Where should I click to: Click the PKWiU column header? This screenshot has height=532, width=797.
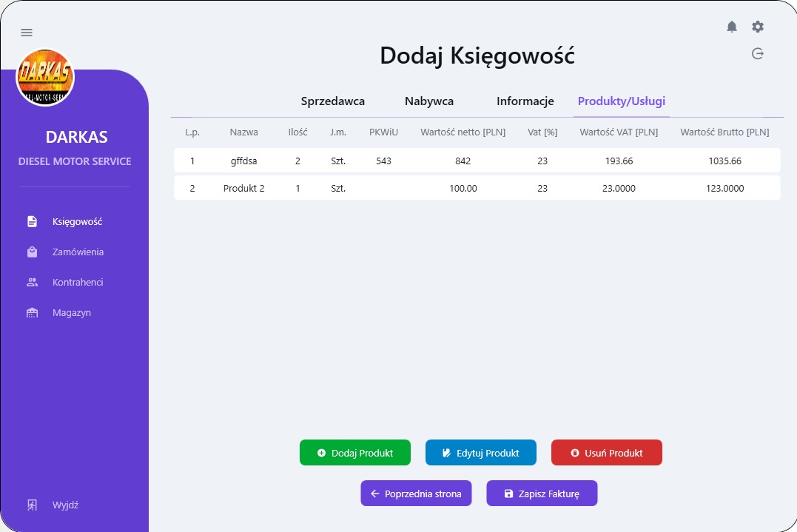point(384,132)
